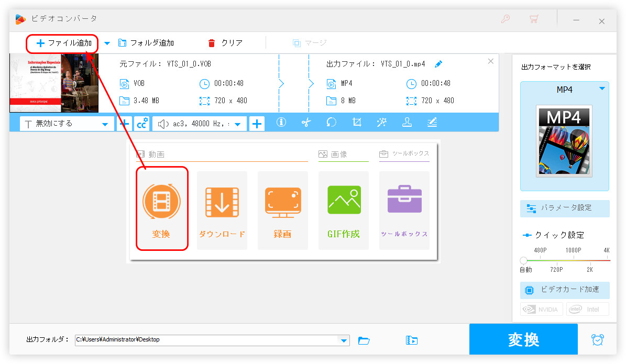Select the ツールボックス section tab
Viewport: 626px width, 364px height.
coord(404,153)
